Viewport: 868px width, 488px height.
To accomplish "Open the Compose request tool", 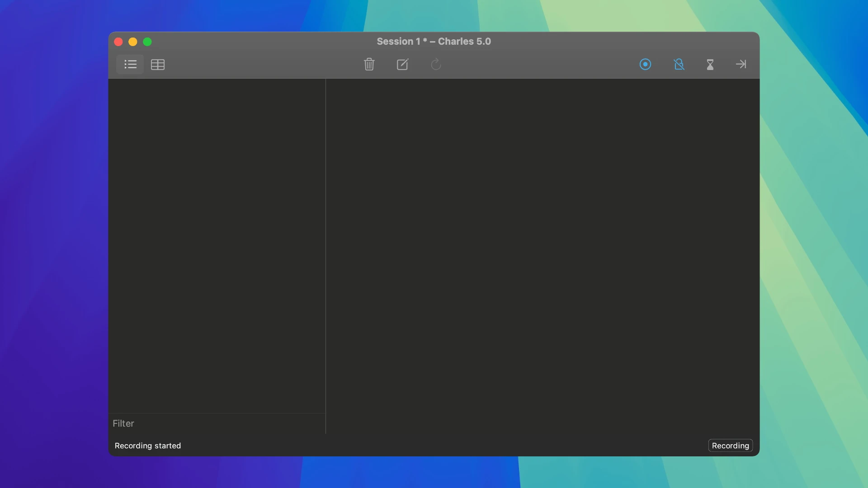I will pos(402,64).
